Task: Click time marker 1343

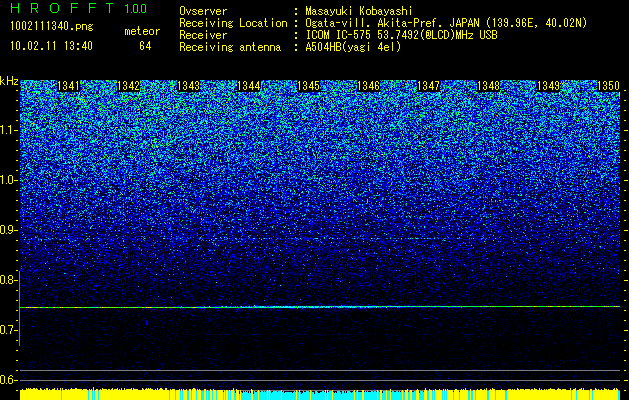Action: pos(189,86)
